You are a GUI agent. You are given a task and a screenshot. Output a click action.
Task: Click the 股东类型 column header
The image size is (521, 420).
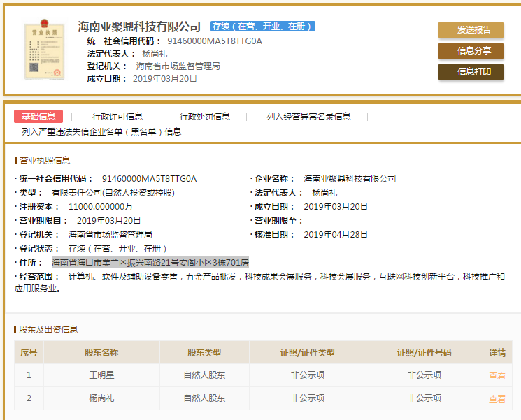(x=204, y=353)
